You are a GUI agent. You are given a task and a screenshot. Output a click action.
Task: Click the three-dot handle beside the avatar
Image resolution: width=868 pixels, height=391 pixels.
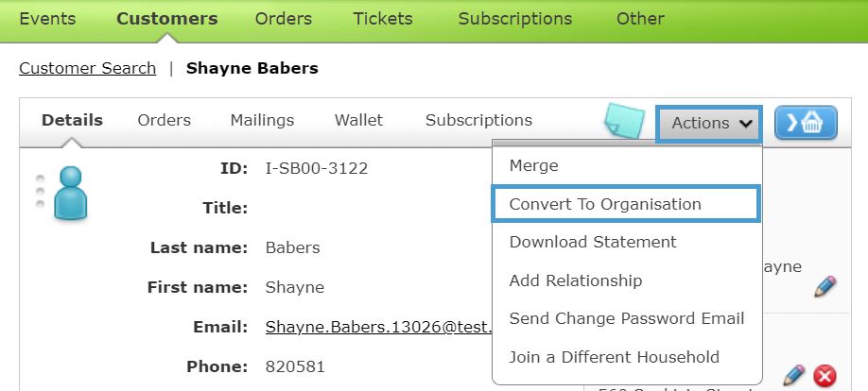tap(40, 192)
